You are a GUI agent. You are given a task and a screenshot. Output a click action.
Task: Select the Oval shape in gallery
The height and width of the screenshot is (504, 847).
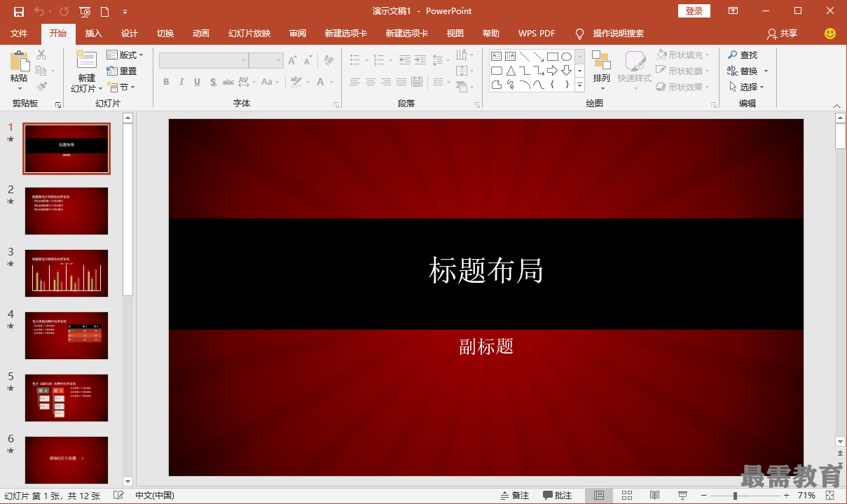(566, 57)
